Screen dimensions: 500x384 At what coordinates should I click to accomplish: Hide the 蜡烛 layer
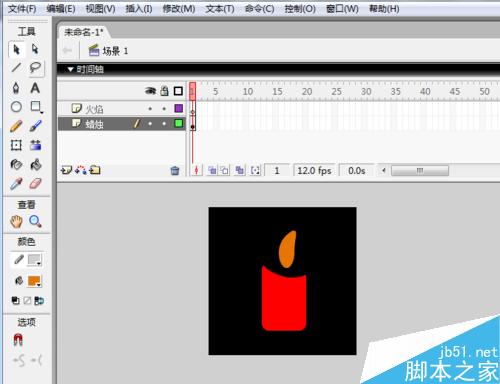coord(150,124)
